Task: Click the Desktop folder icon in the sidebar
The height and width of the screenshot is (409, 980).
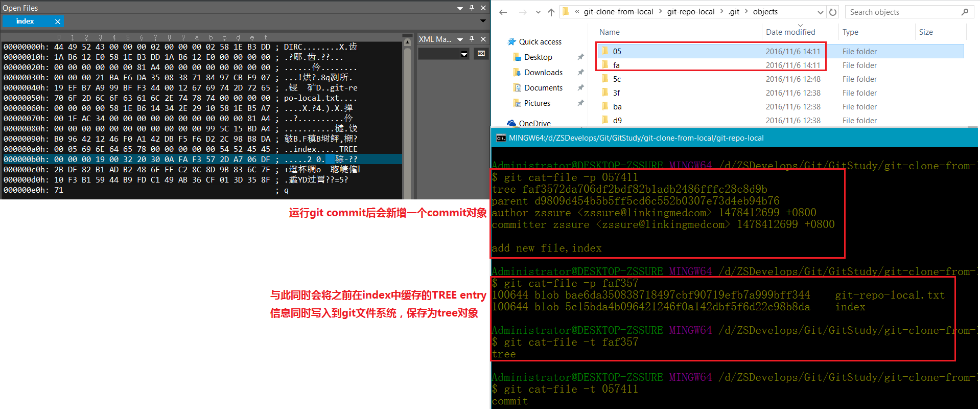Action: [x=517, y=57]
